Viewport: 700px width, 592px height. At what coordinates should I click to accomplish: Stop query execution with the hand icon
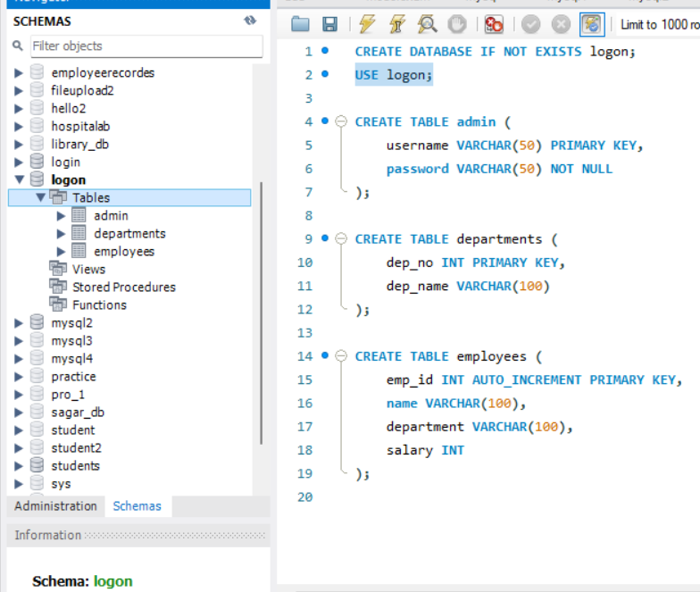pos(457,24)
